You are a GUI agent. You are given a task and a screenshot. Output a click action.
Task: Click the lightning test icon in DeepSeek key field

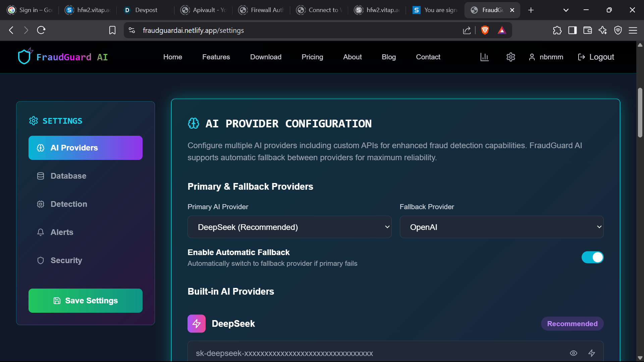pyautogui.click(x=592, y=353)
